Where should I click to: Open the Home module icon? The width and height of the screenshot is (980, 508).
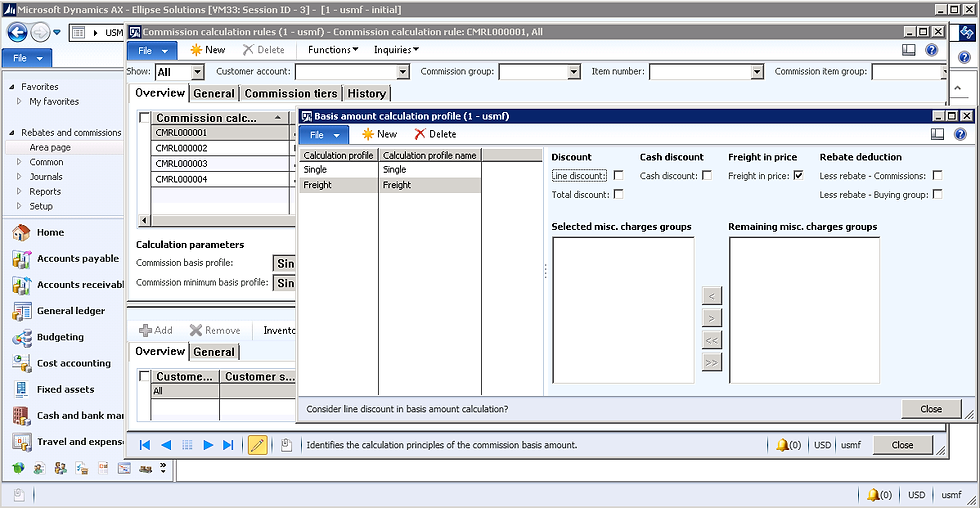[21, 232]
